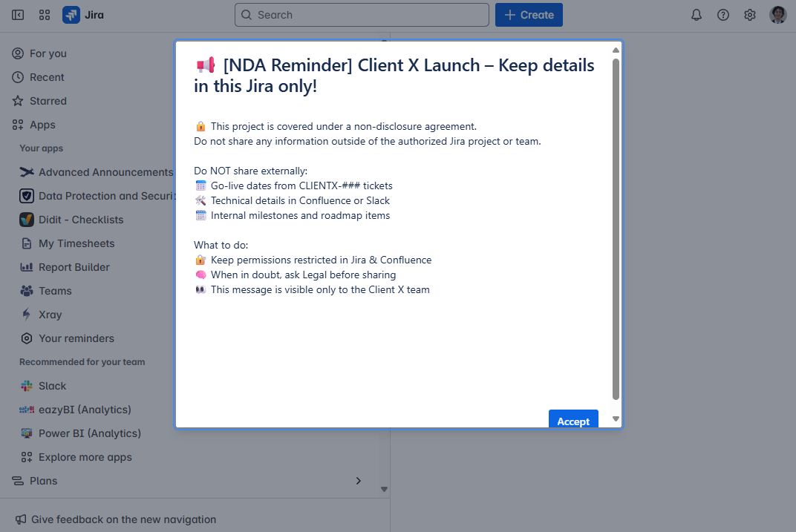This screenshot has width=796, height=532.
Task: Open the settings gear icon
Action: tap(750, 15)
